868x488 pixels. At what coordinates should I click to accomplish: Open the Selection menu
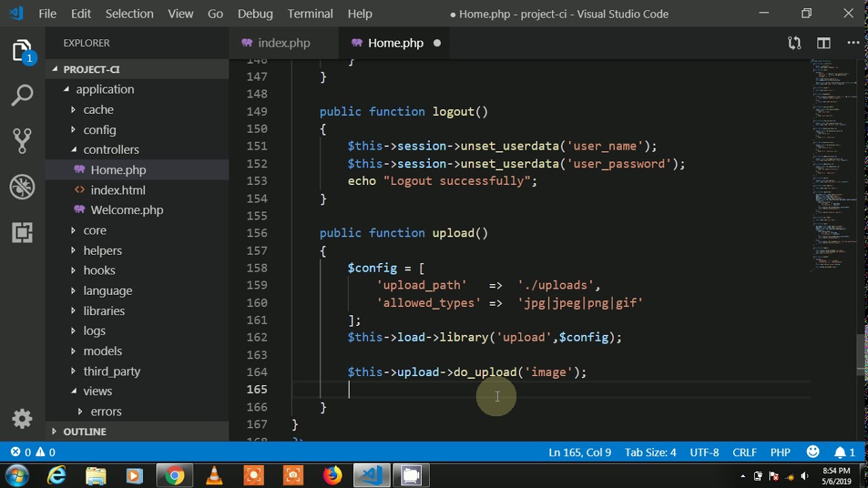point(130,14)
